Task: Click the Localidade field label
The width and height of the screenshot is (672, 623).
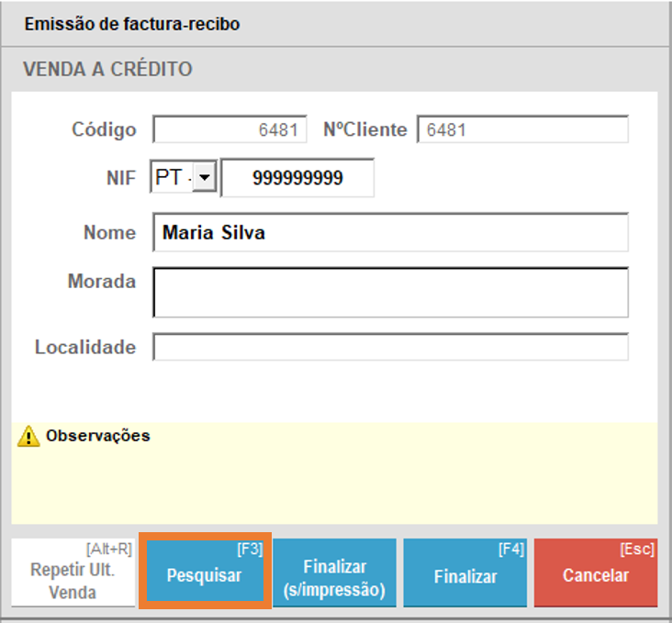Action: [85, 348]
